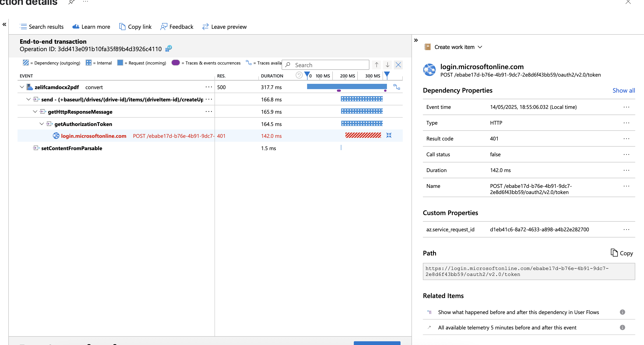Reset timeline zoom circular icon
Viewport: 644px width, 345px height.
point(299,75)
